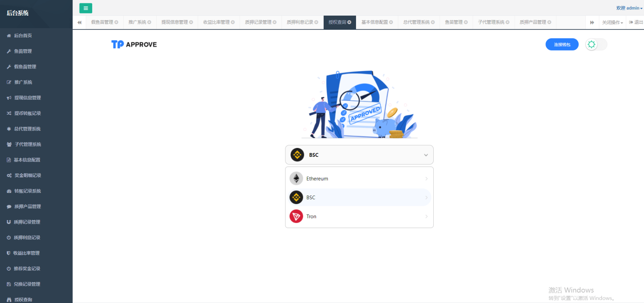The image size is (644, 303).
Task: Choose Tron from the network list
Action: [x=359, y=216]
